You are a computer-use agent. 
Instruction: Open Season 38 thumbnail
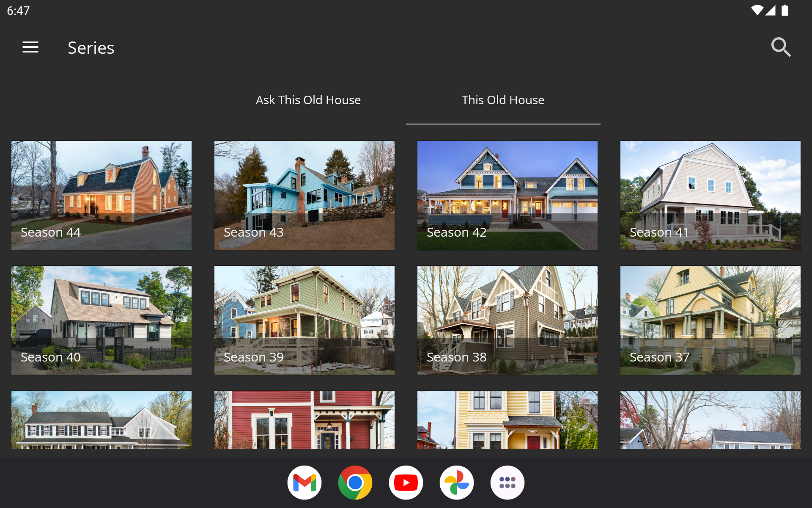[x=507, y=320]
